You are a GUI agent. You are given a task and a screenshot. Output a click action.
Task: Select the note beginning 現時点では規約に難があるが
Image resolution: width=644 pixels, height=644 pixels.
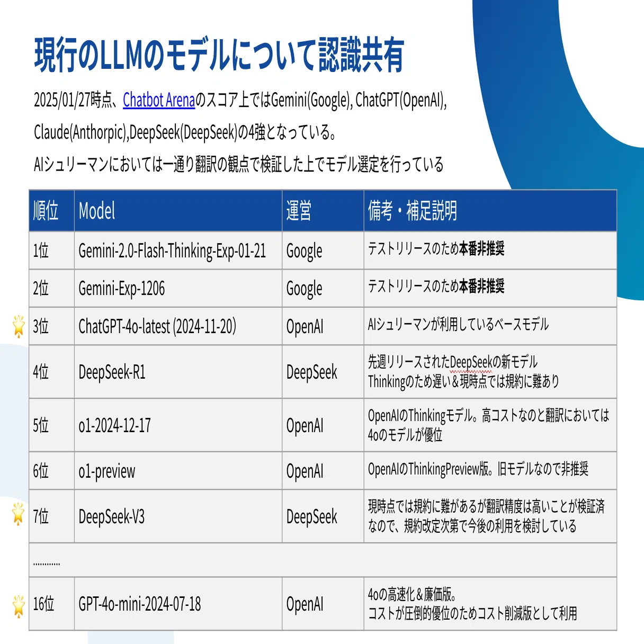(x=486, y=516)
